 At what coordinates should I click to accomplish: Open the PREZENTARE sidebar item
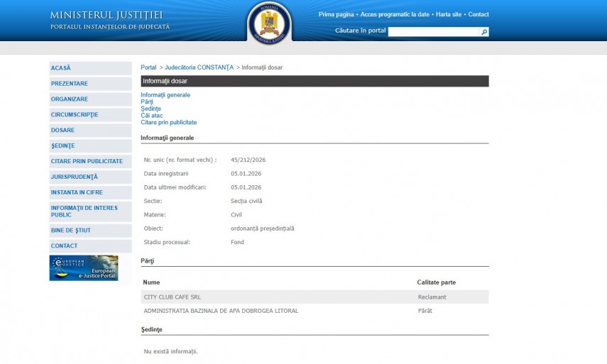(70, 84)
